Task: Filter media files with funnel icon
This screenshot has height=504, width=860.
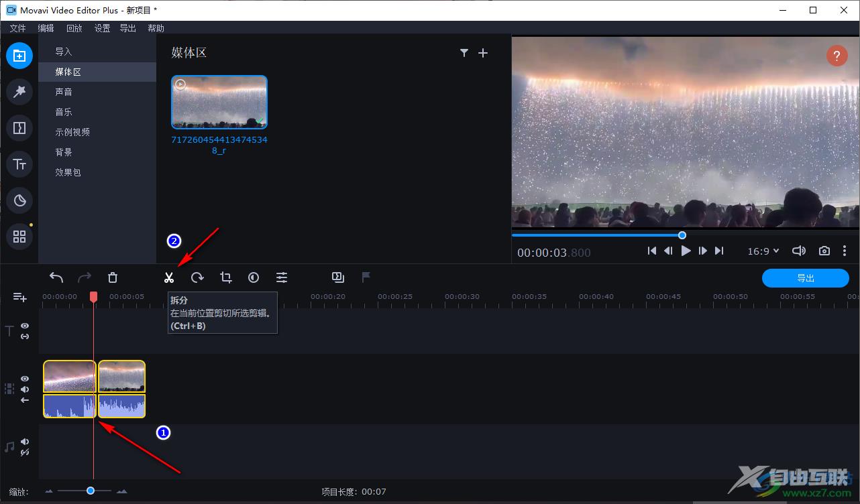Action: point(464,53)
